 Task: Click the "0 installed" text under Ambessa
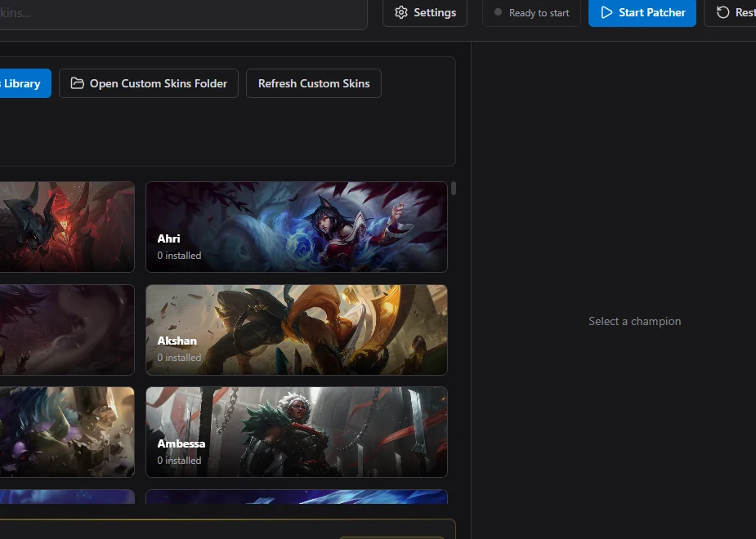click(x=179, y=461)
